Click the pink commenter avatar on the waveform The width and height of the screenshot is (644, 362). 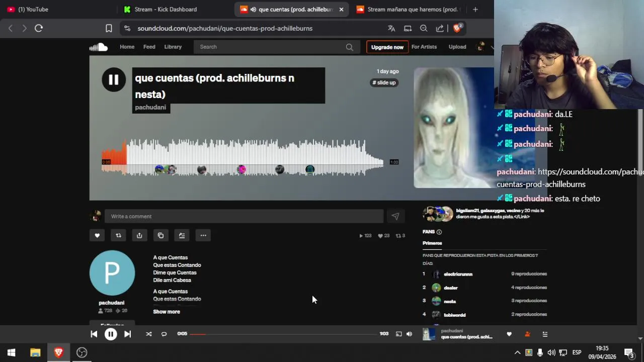pos(242,169)
